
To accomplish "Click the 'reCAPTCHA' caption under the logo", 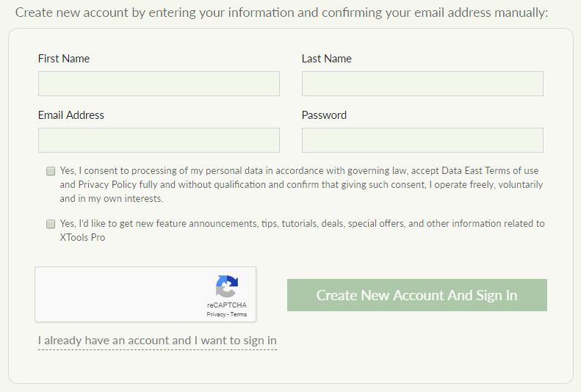I will (226, 305).
